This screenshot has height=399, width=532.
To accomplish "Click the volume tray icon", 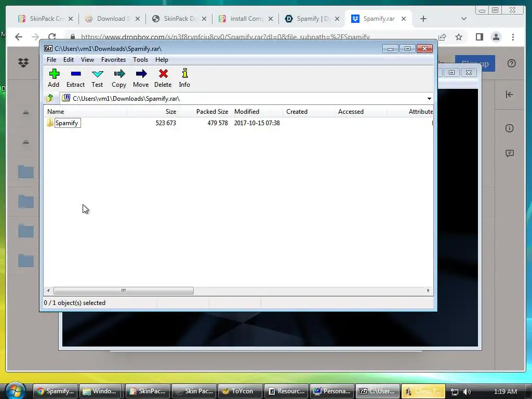I will coord(467,392).
